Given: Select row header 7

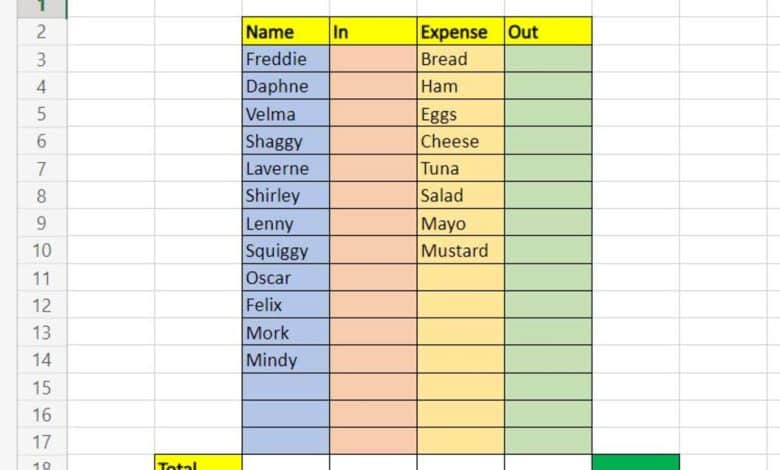Looking at the screenshot, I should pyautogui.click(x=41, y=168).
